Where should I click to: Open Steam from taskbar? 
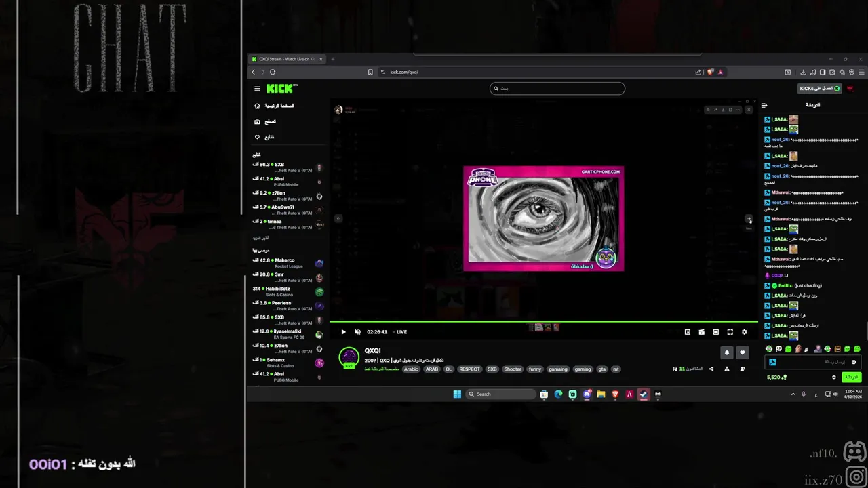click(x=644, y=394)
